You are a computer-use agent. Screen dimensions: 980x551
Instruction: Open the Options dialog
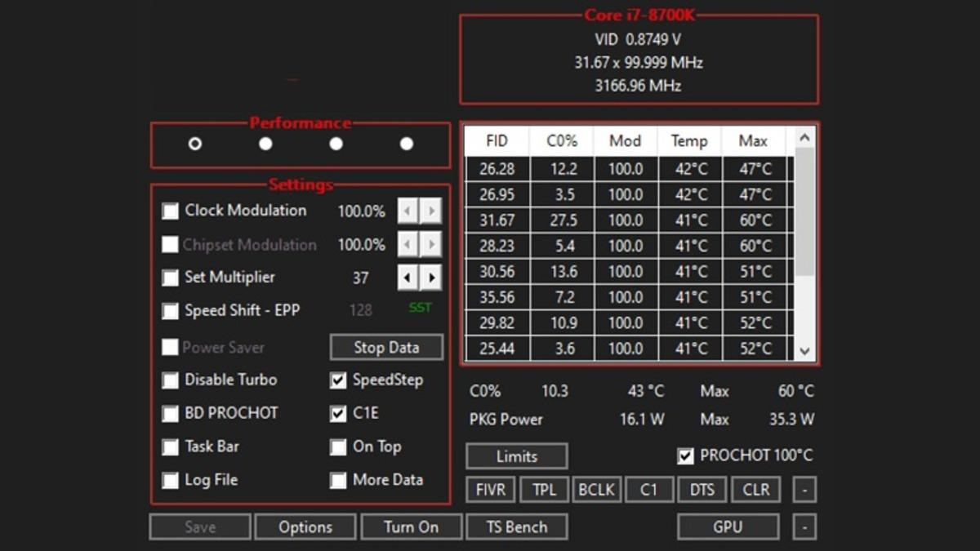[x=305, y=527]
